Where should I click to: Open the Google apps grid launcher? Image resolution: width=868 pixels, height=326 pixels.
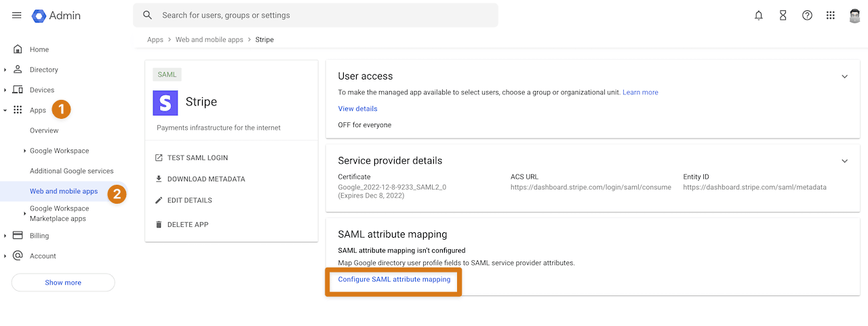(831, 15)
